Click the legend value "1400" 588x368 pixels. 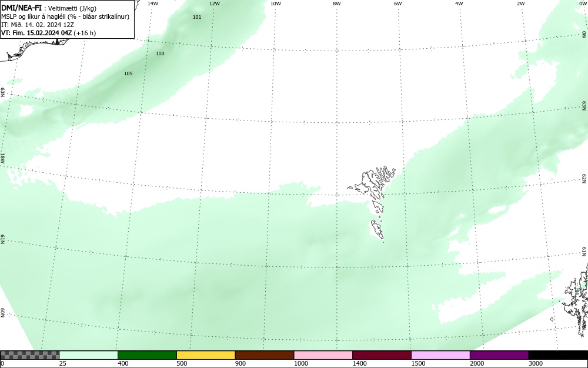359,363
